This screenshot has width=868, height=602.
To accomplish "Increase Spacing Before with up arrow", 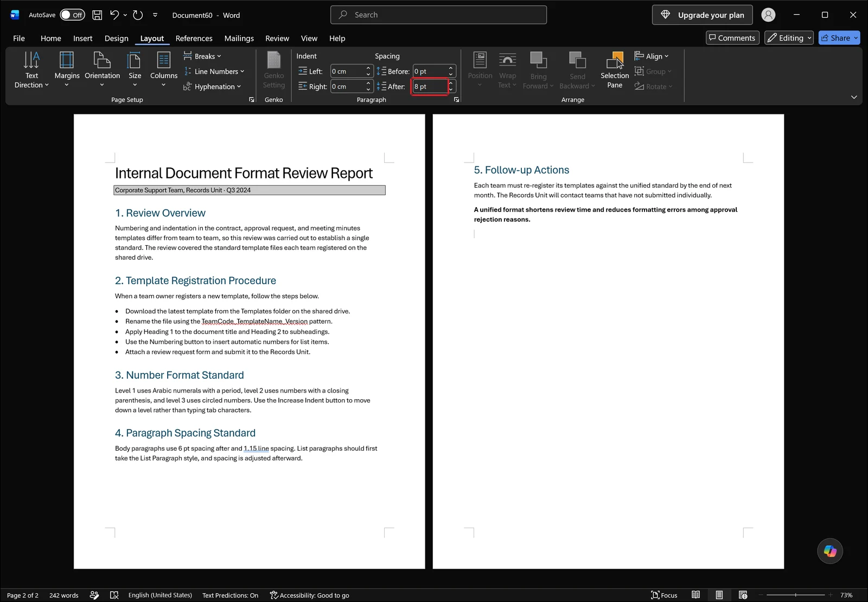I will (451, 68).
